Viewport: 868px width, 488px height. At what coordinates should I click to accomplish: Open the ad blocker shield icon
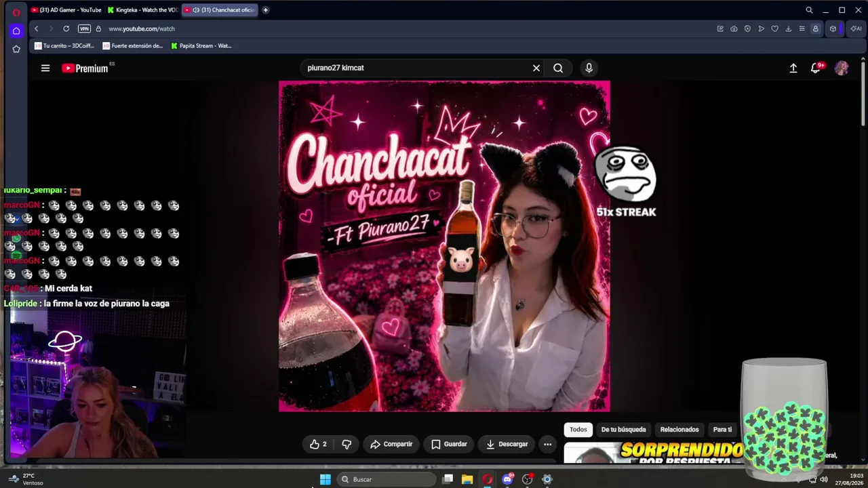coord(747,28)
